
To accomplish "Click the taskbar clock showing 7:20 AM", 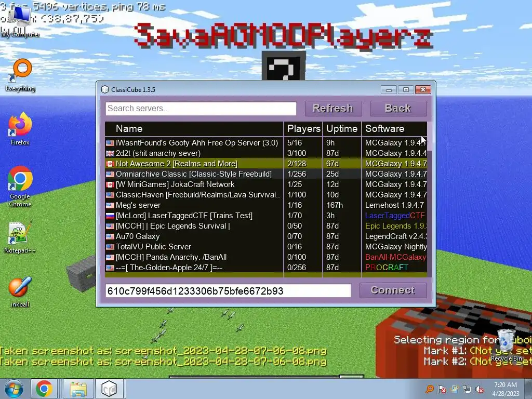I will click(x=506, y=389).
